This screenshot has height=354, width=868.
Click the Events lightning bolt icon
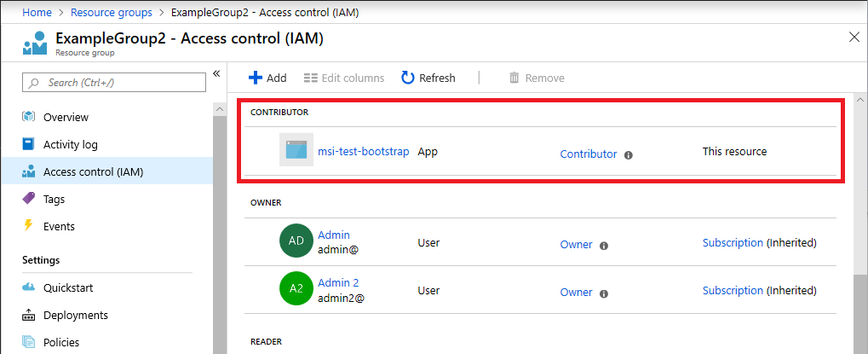click(x=29, y=226)
